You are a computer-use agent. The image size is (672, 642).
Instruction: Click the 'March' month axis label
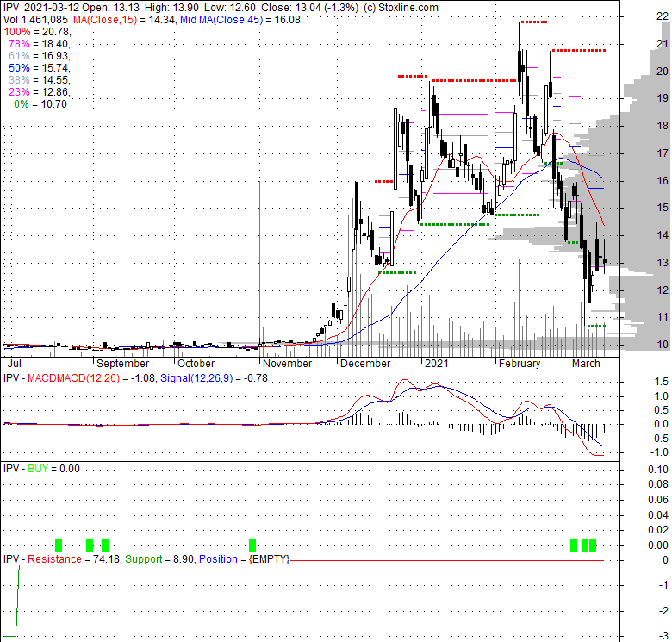click(x=587, y=364)
